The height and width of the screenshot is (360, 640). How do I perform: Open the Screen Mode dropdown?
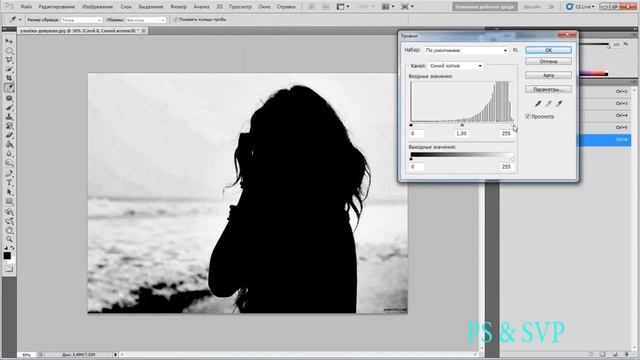(x=407, y=7)
